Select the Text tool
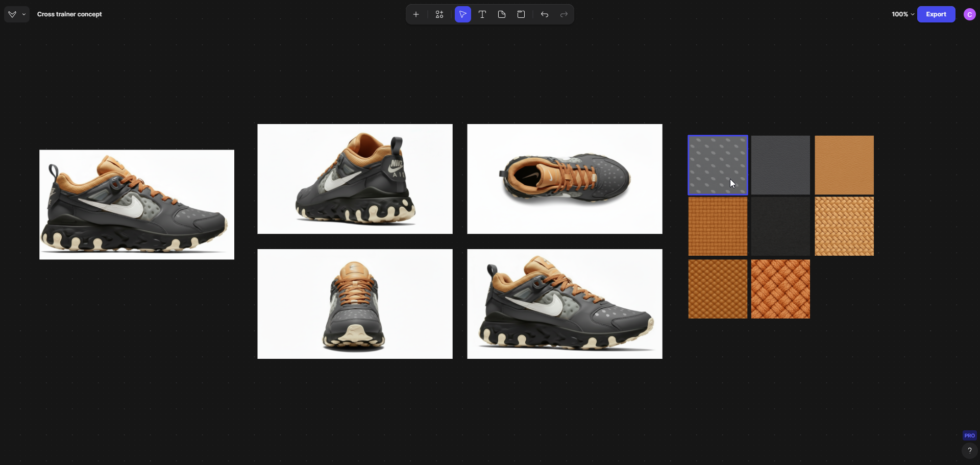The image size is (980, 465). (482, 14)
